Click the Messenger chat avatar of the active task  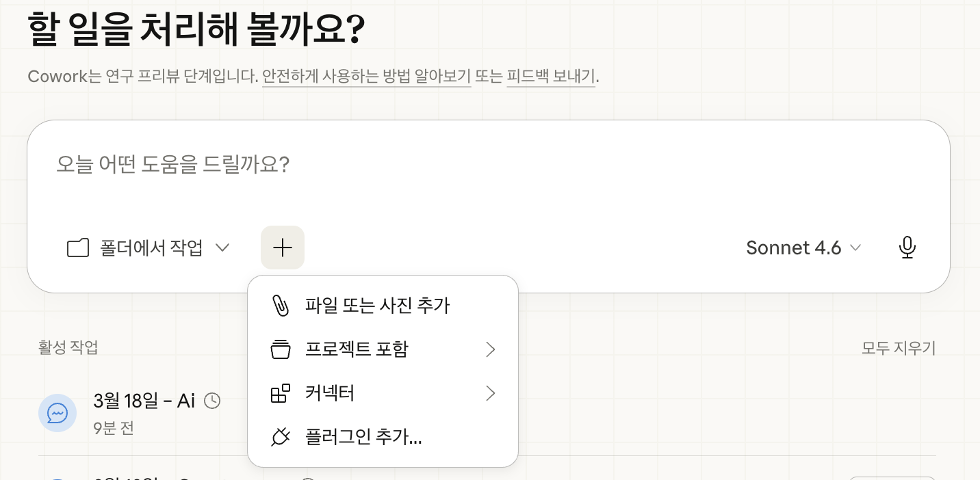(x=57, y=413)
